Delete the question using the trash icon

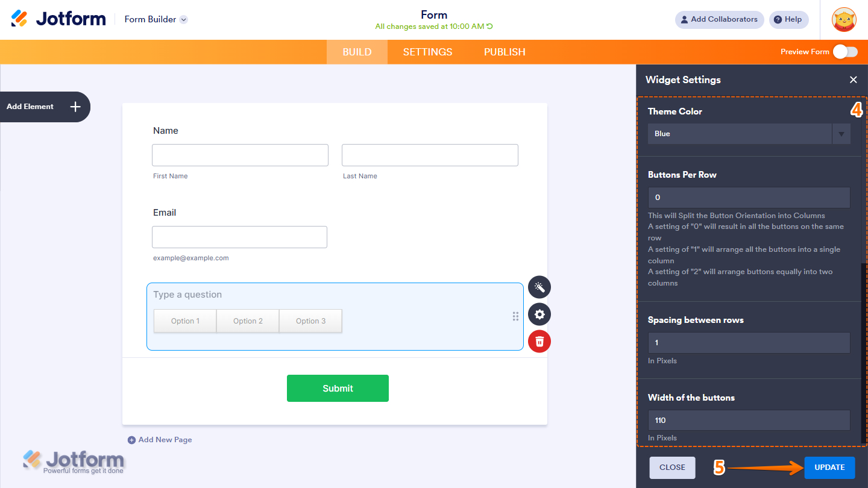point(539,341)
